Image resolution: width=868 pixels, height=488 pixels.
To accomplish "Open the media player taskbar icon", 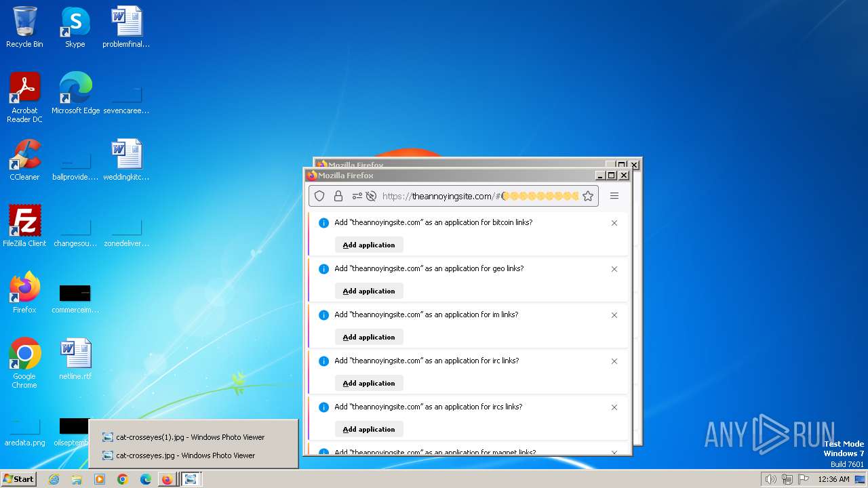I will 100,479.
